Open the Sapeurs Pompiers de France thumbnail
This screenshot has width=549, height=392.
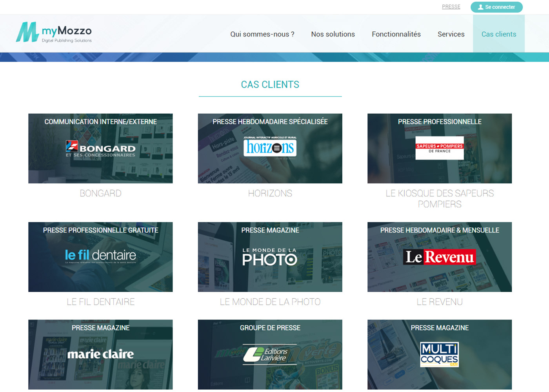[x=440, y=149]
